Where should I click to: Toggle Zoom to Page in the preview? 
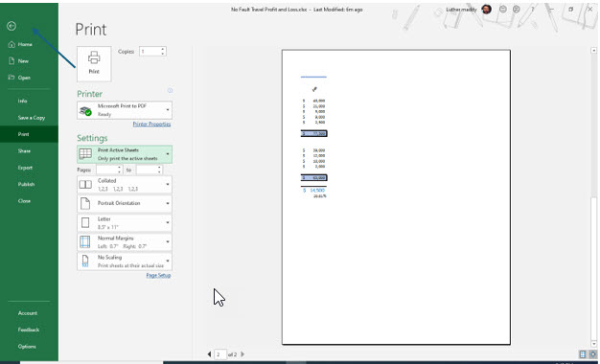click(592, 354)
